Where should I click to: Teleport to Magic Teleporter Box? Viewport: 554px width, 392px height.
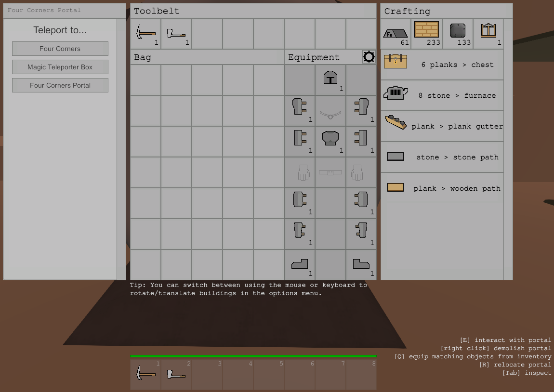[x=60, y=67]
